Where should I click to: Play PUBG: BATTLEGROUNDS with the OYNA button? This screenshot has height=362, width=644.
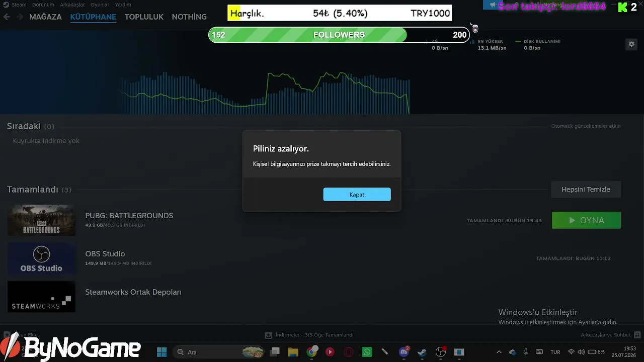tap(586, 220)
